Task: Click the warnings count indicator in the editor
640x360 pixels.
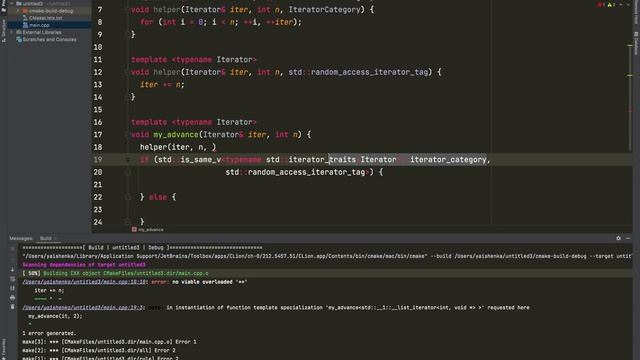Action: pos(611,5)
